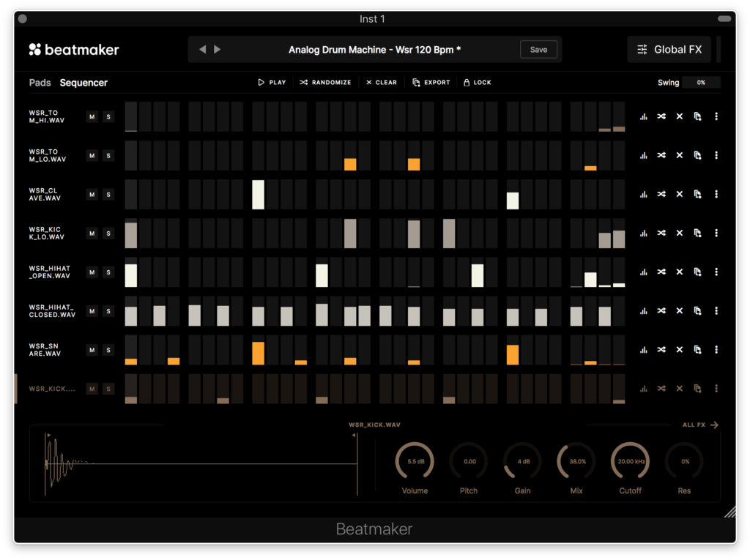Viewport: 750px width, 560px height.
Task: Solo the WSR_HIHAT_OPEN.WAV track
Action: [108, 272]
